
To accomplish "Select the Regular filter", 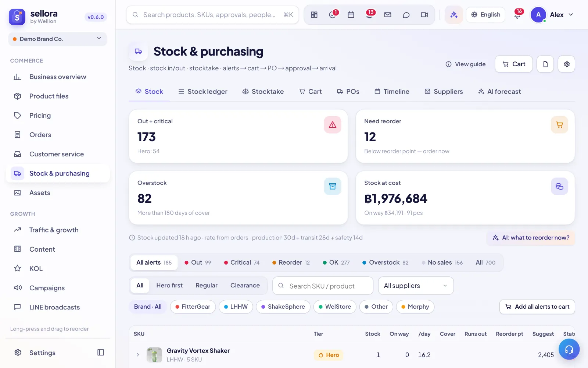I will tap(207, 286).
